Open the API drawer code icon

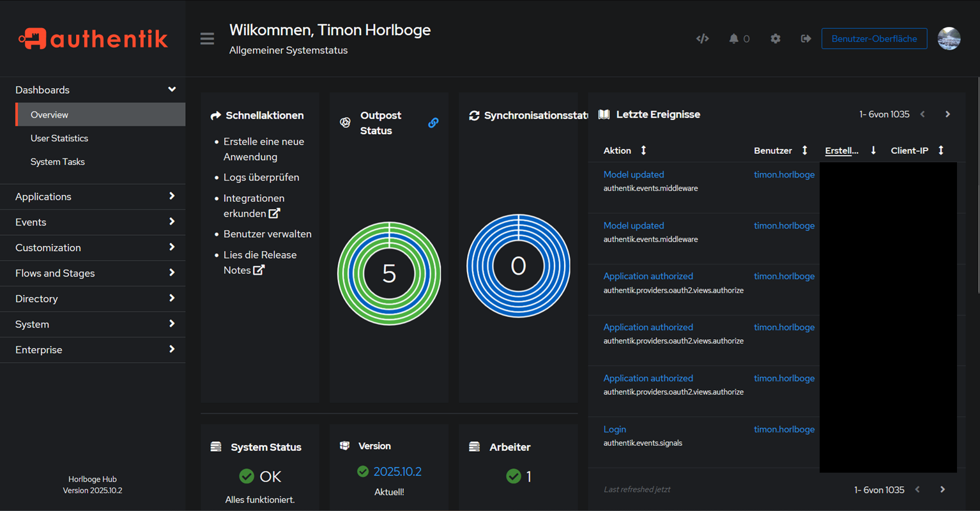(x=702, y=39)
